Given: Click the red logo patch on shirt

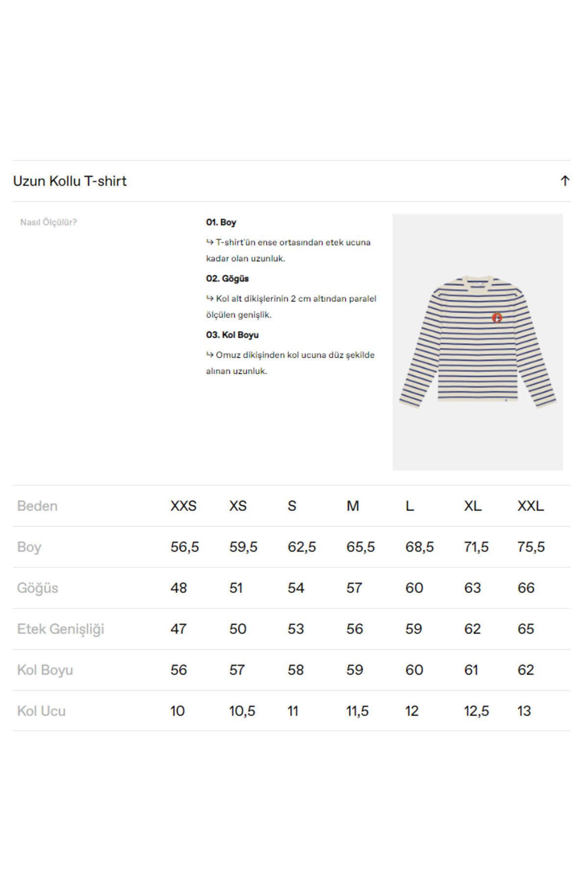Looking at the screenshot, I should click(497, 318).
